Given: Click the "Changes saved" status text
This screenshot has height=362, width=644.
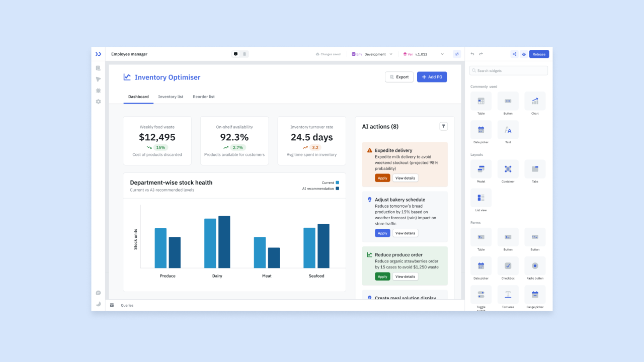Looking at the screenshot, I should click(330, 54).
